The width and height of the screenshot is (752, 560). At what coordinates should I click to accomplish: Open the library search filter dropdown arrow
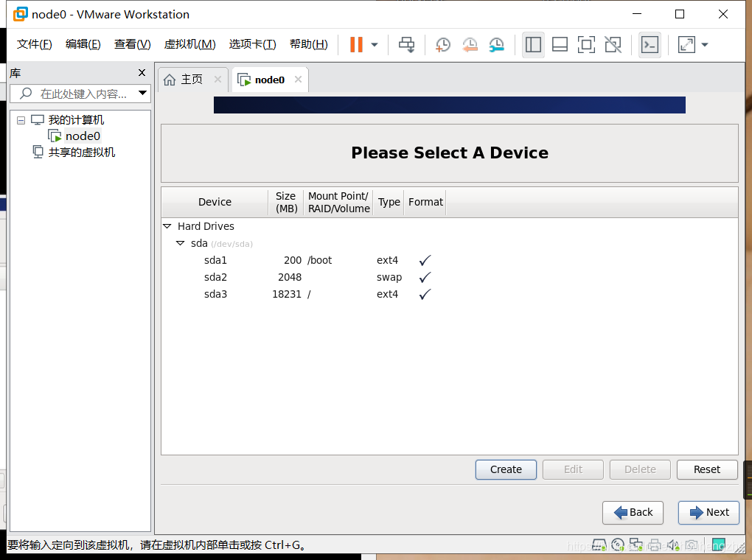142,93
